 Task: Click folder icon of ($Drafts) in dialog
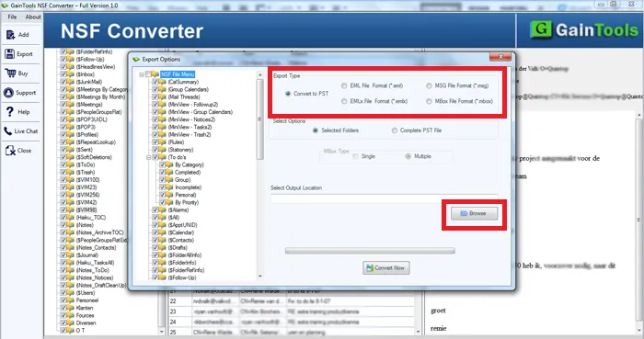[163, 247]
